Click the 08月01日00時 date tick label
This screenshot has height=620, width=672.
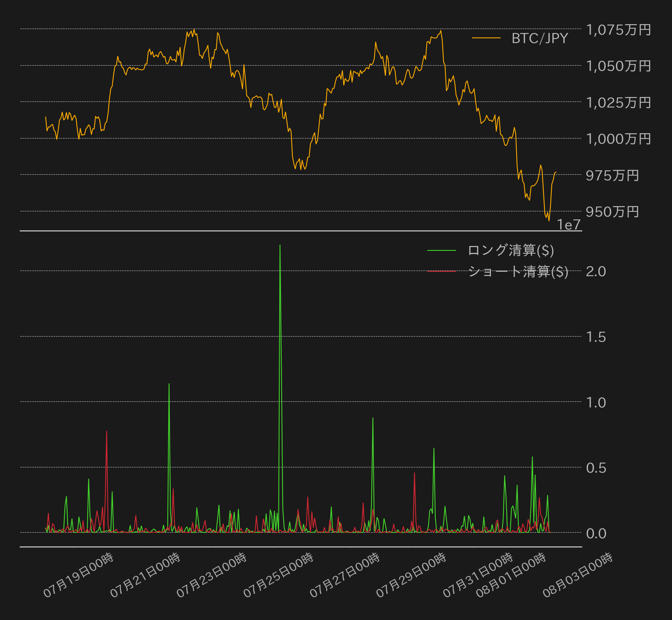(x=511, y=575)
